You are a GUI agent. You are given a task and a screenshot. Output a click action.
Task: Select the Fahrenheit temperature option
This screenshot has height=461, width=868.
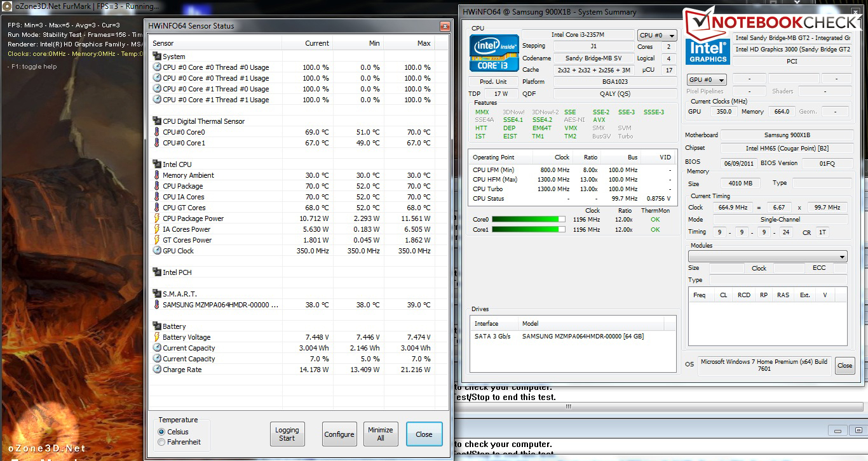[x=161, y=442]
